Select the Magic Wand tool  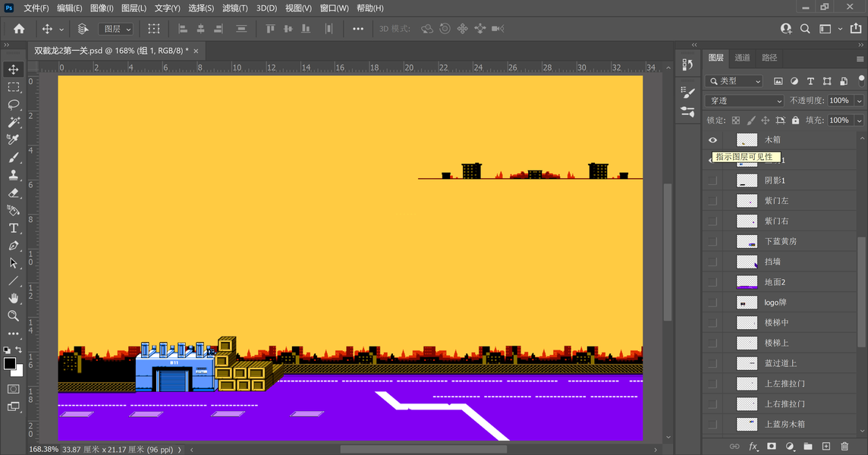point(14,122)
